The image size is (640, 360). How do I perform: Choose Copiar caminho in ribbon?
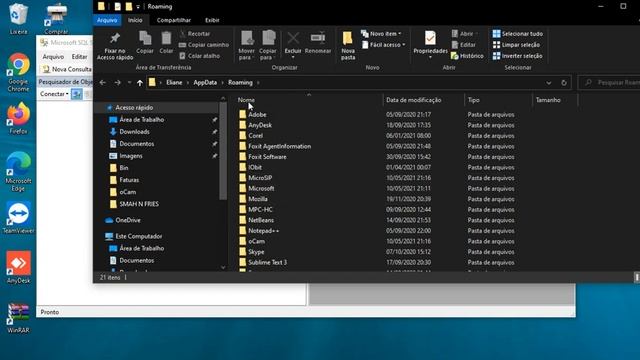(x=204, y=45)
